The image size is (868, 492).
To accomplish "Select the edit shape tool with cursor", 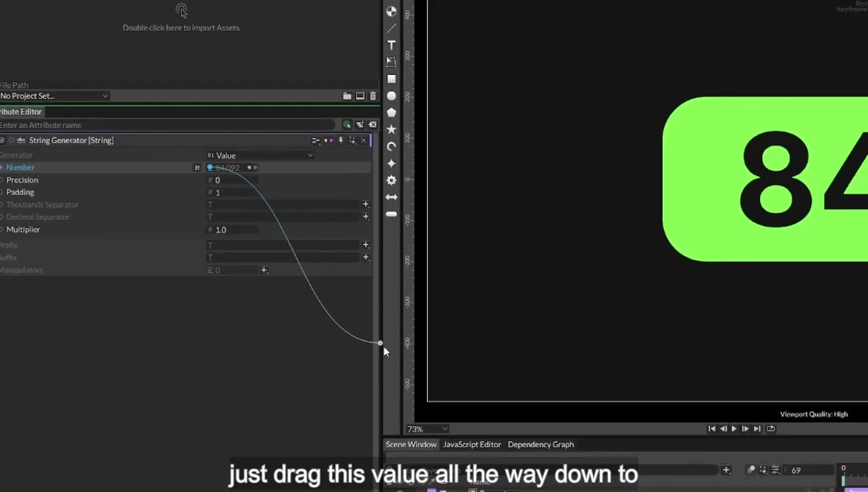I will point(392,62).
